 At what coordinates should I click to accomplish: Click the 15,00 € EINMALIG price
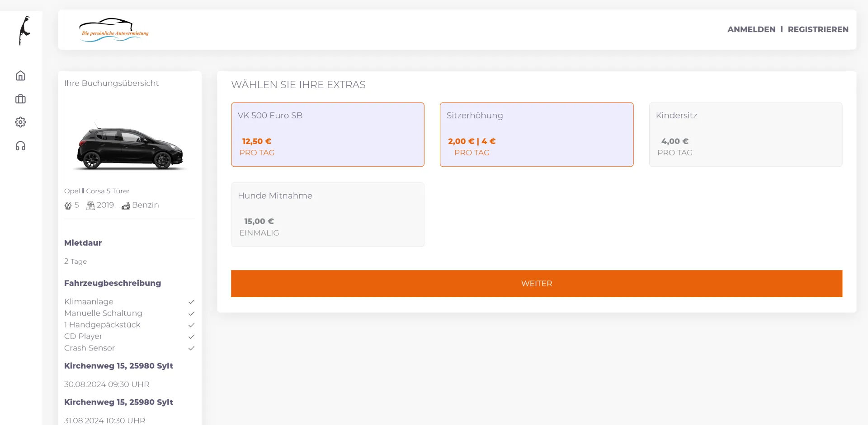coord(259,227)
